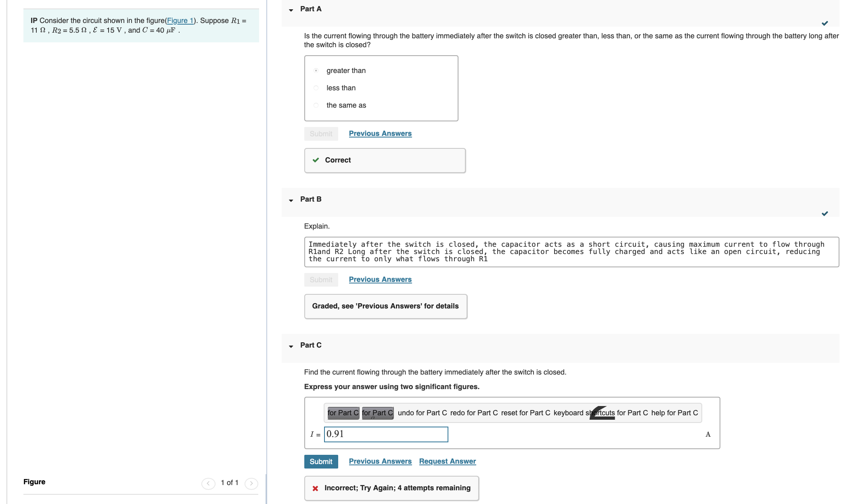Open the Figure 1 link

(180, 21)
